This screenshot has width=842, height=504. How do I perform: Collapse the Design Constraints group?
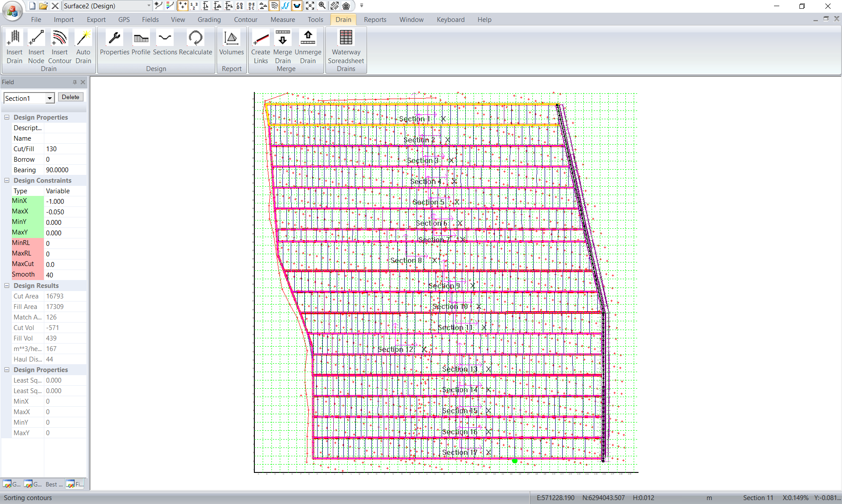7,181
